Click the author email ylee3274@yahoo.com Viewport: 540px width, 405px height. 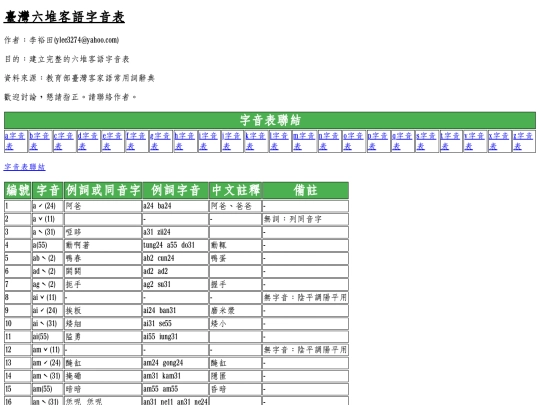click(86, 40)
